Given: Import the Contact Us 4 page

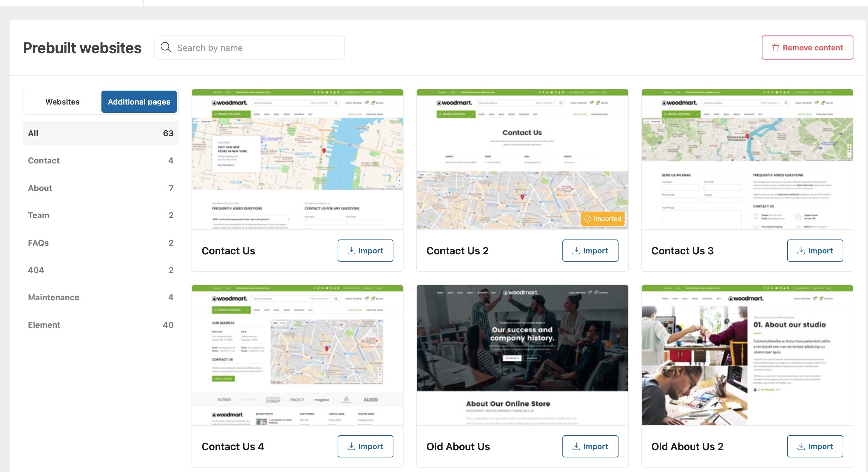Looking at the screenshot, I should 365,446.
